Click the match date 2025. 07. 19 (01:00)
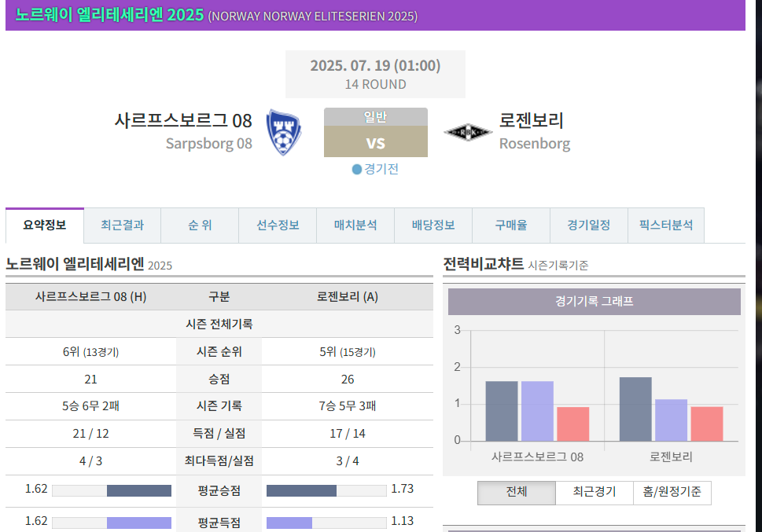 375,65
